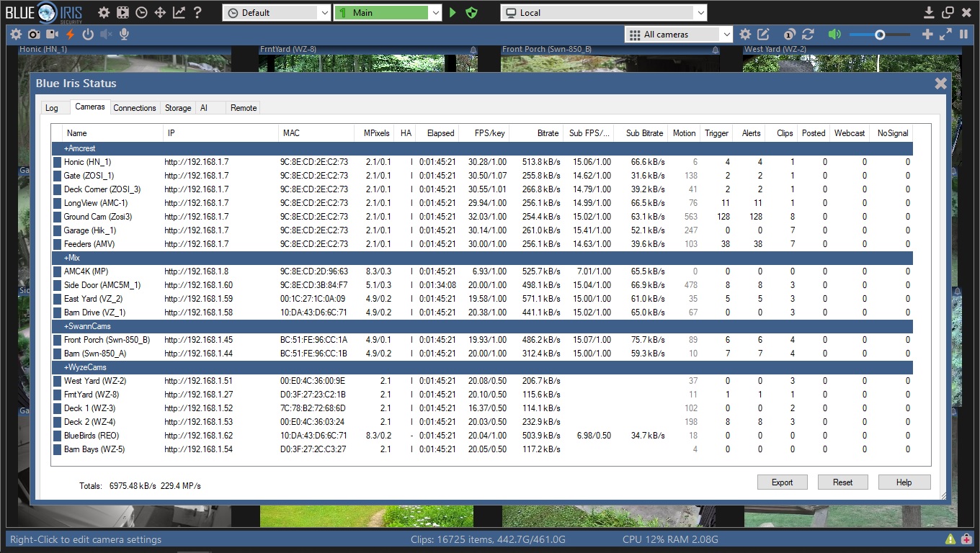This screenshot has width=980, height=553.
Task: Toggle the green volume speaker icon
Action: [834, 34]
